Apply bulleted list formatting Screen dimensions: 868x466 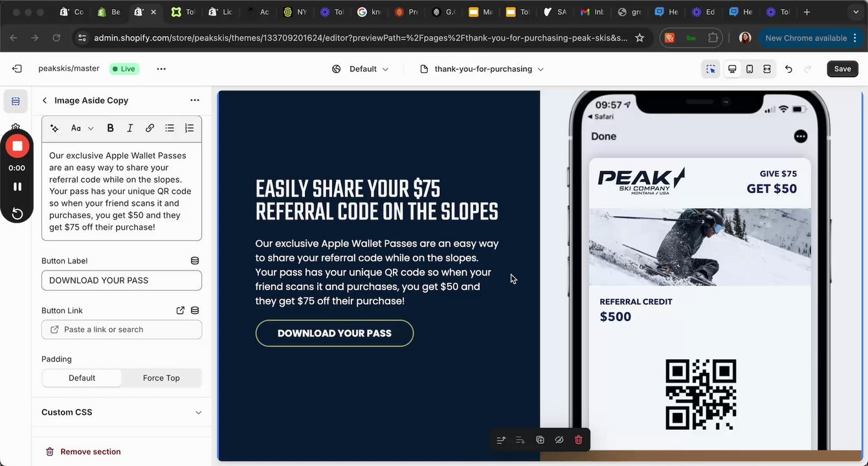tap(170, 128)
